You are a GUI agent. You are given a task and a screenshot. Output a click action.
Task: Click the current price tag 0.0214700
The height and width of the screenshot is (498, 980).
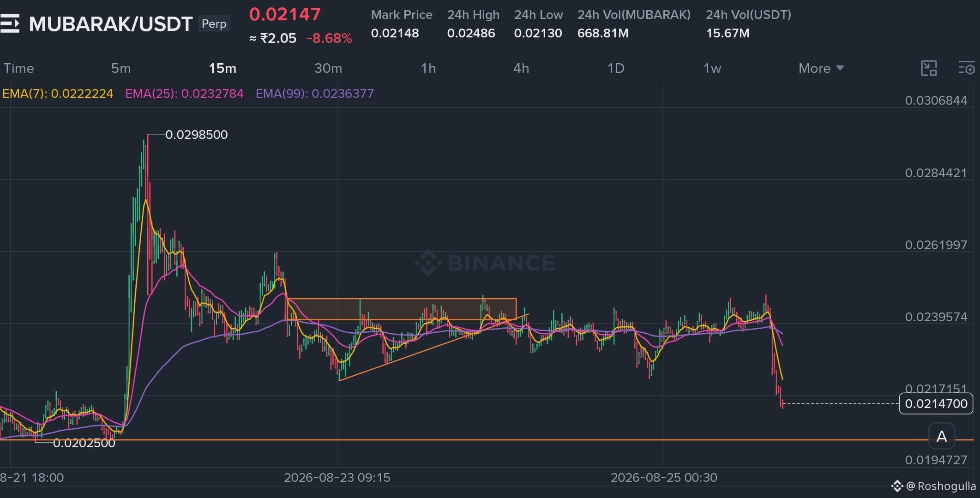[936, 404]
